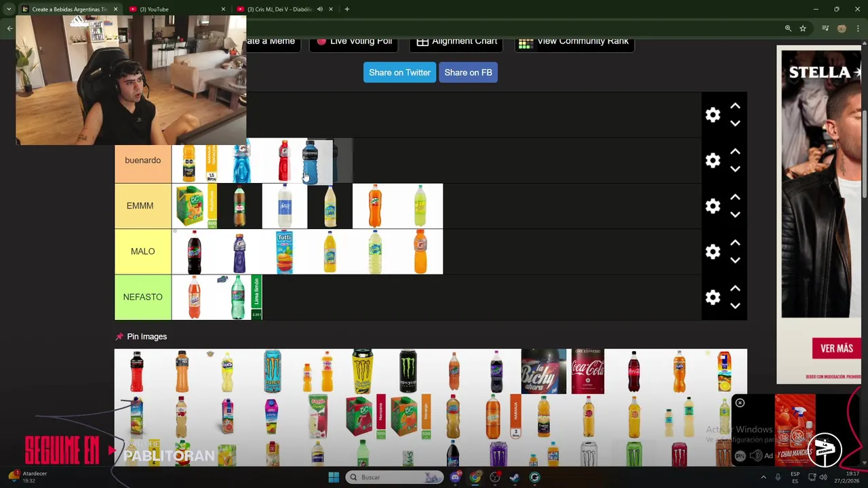The height and width of the screenshot is (488, 868).
Task: Open the Windows Start menu
Action: click(333, 477)
